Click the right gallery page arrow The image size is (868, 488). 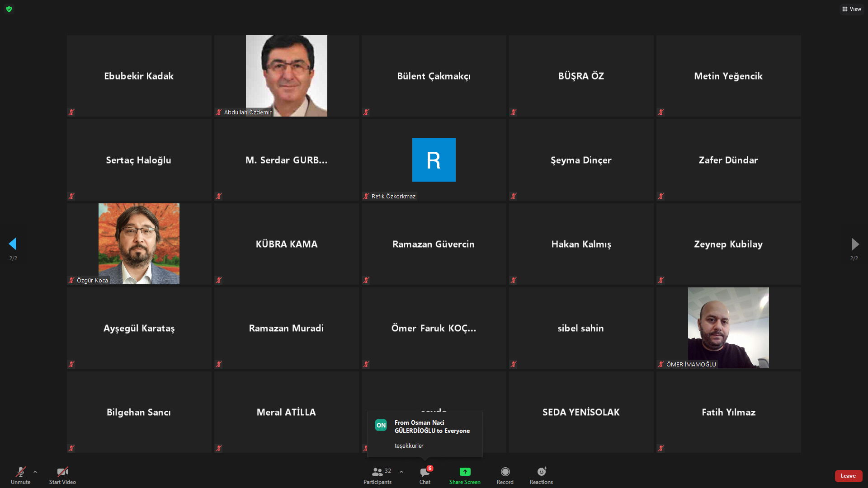click(855, 244)
